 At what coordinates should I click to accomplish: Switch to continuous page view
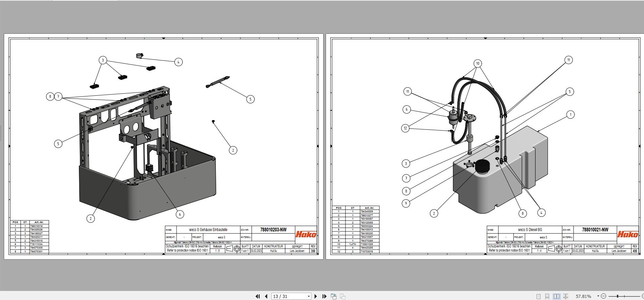(547, 296)
